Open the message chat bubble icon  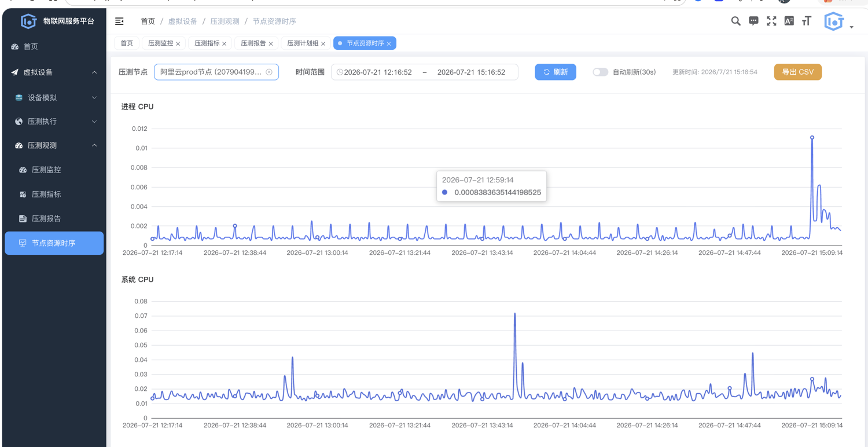[753, 21]
